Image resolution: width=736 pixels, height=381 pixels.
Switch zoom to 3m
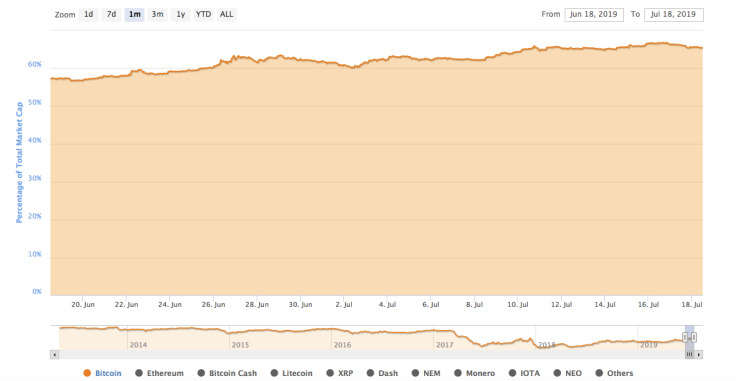(157, 15)
